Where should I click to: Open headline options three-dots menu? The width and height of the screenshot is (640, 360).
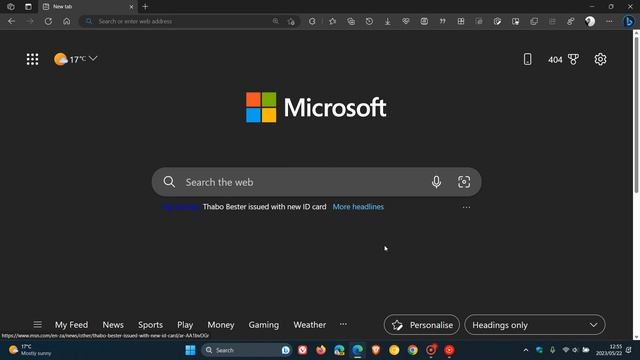[466, 207]
